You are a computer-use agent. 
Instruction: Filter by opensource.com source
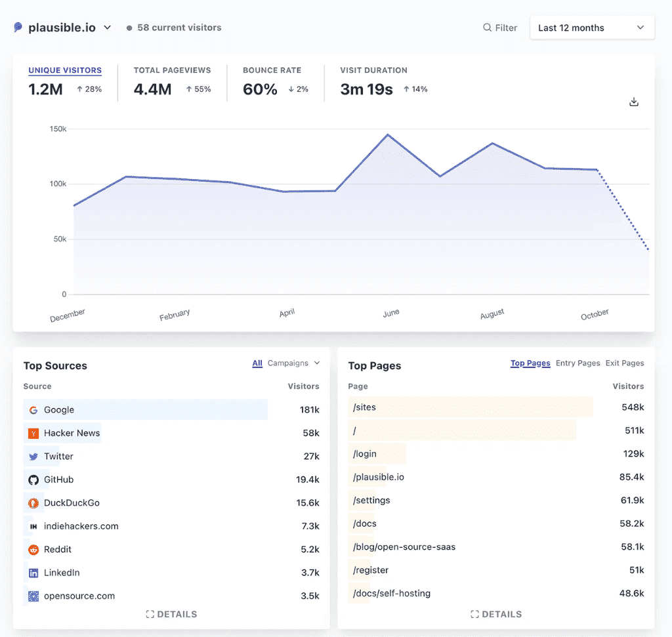79,596
